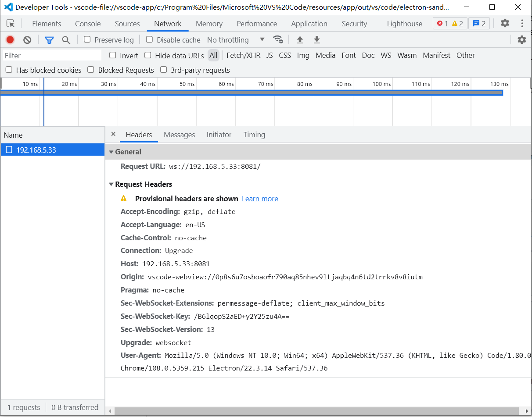Toggle the filter funnel icon
This screenshot has height=417, width=532.
coord(49,40)
